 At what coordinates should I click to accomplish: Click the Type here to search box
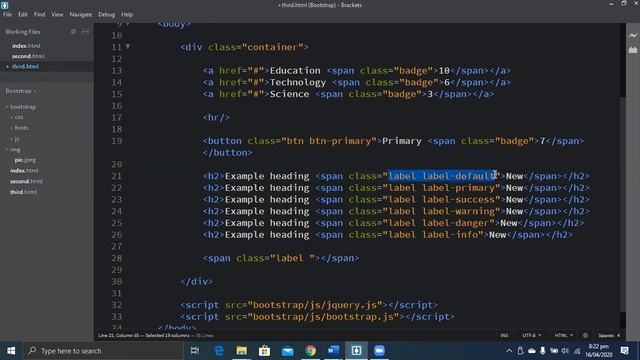point(103,351)
